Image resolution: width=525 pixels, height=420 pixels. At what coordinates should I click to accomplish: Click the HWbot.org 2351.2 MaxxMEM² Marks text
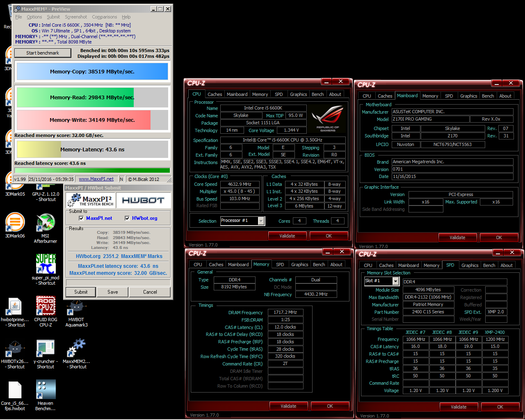point(119,256)
